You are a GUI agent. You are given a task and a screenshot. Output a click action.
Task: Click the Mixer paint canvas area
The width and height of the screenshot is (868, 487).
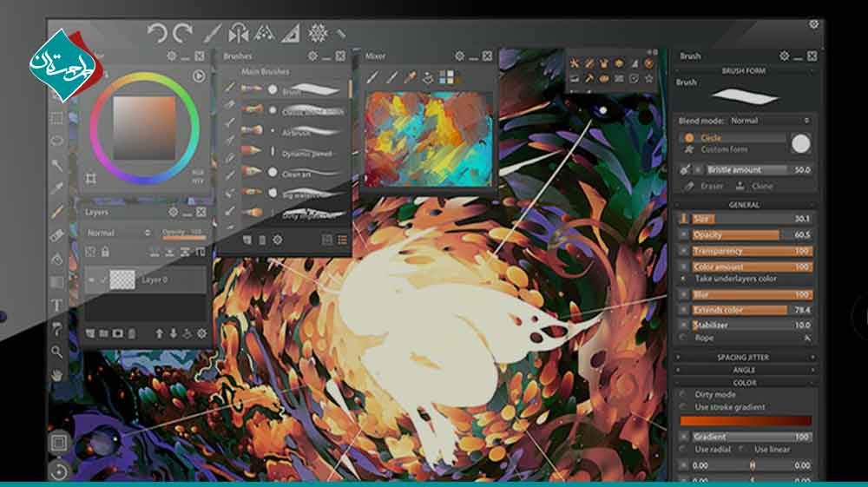[429, 138]
